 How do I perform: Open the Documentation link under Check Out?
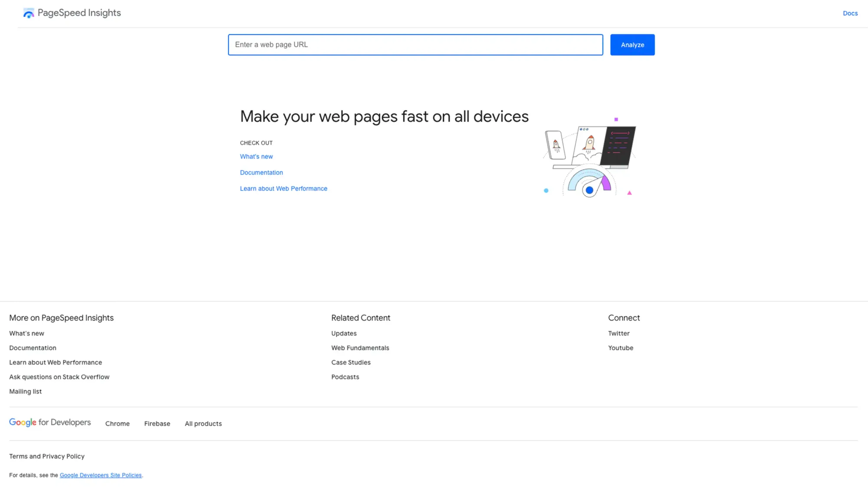pyautogui.click(x=261, y=173)
